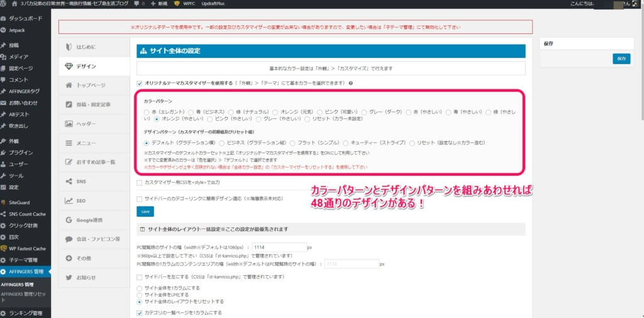The height and width of the screenshot is (318, 644).
Task: Open 目次 menu in sidebar
Action: point(25,237)
